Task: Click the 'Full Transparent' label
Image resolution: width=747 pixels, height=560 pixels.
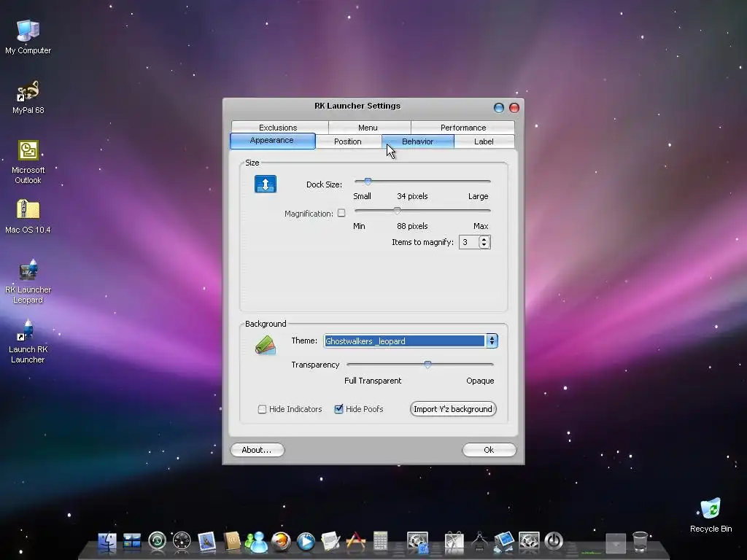Action: (373, 381)
